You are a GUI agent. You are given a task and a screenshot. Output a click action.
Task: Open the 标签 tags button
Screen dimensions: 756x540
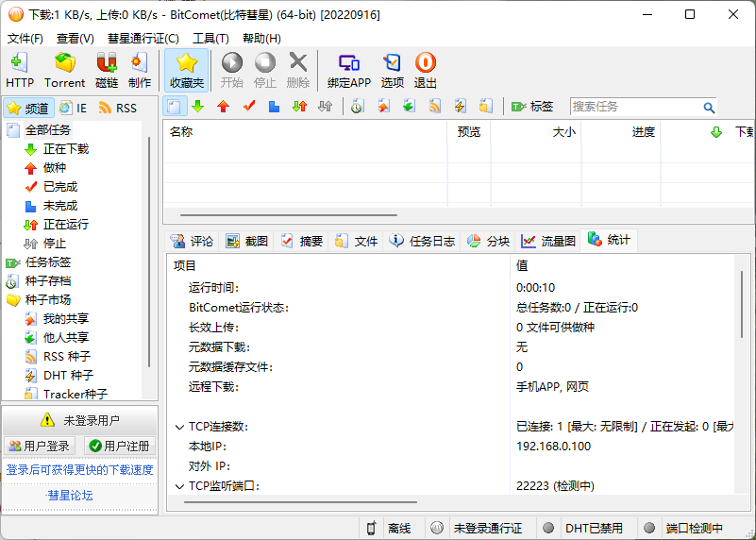tap(532, 107)
